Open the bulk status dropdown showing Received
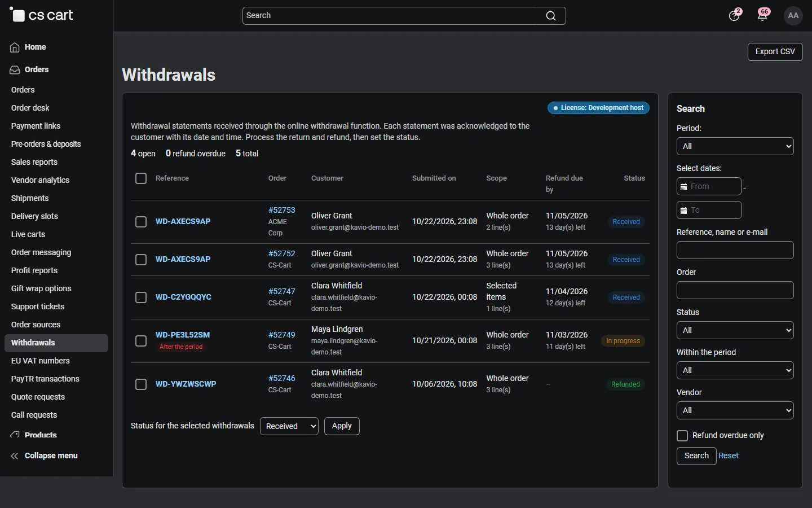This screenshot has height=508, width=812. (x=289, y=426)
